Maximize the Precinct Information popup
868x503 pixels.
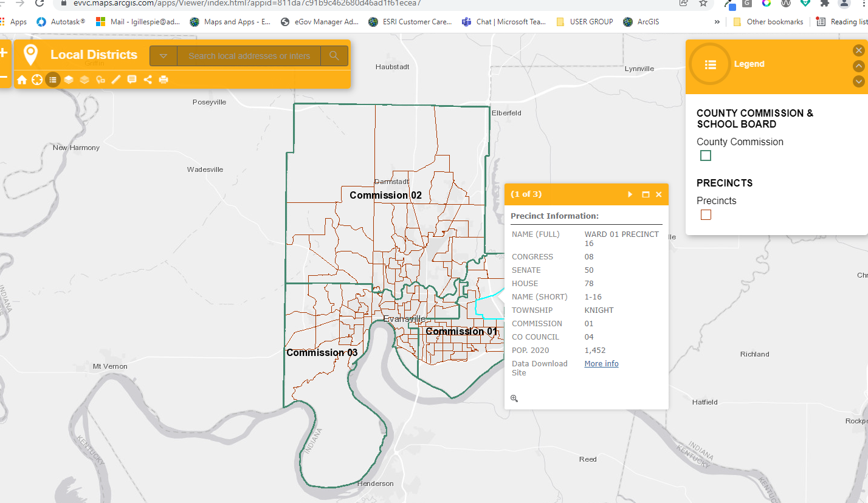[x=646, y=194]
